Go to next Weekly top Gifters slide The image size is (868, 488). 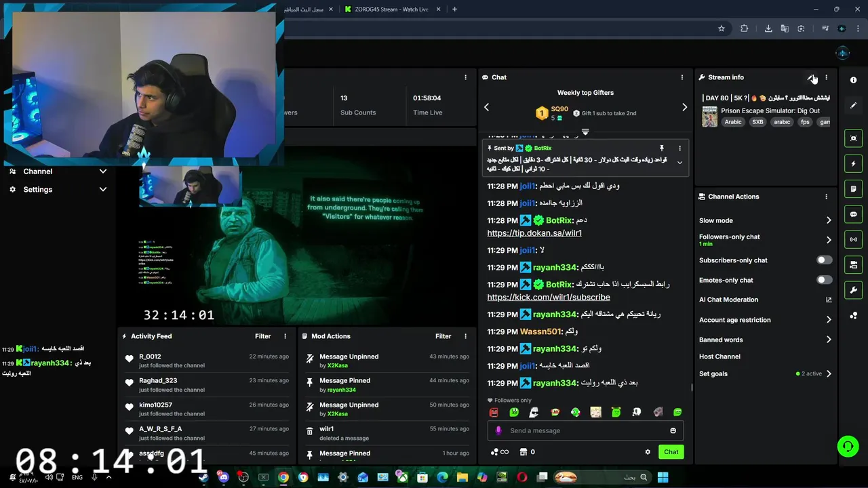click(684, 107)
